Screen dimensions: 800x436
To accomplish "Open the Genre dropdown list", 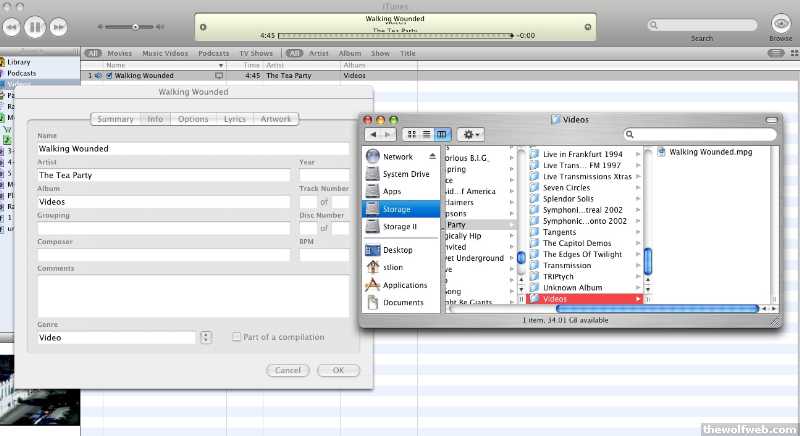I will click(206, 337).
